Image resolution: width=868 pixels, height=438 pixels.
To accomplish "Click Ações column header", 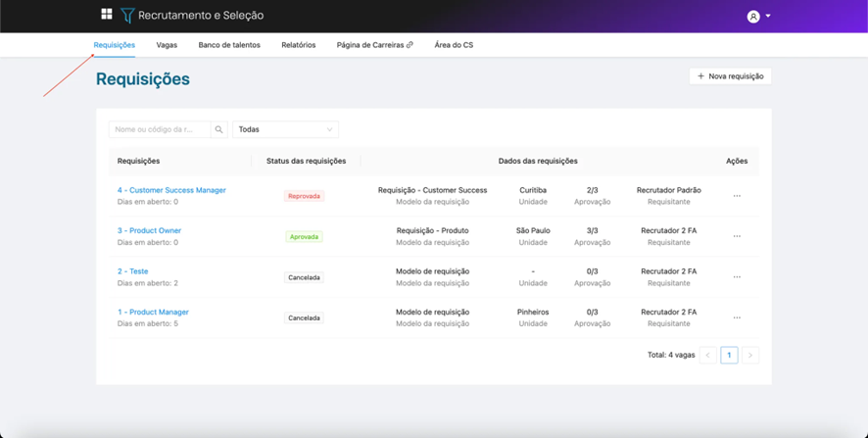I will [737, 161].
